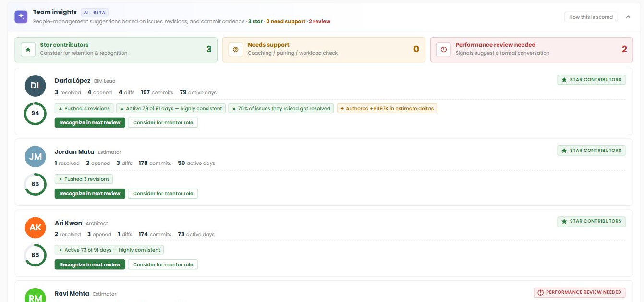Click the star icon in Star contributors card
This screenshot has width=644, height=302.
(x=28, y=50)
